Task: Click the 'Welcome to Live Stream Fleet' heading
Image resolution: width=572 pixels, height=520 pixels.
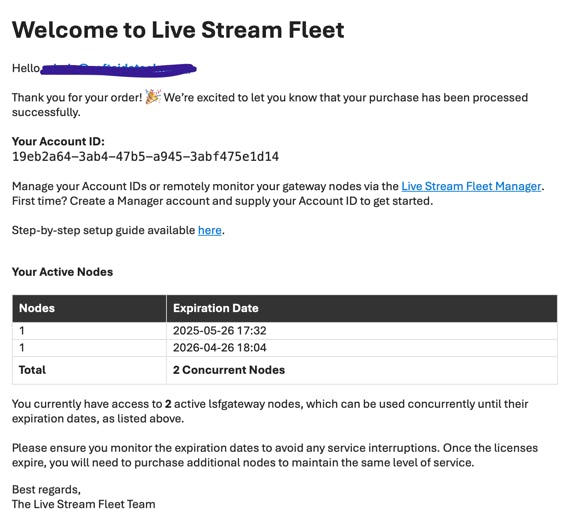Action: [x=178, y=30]
